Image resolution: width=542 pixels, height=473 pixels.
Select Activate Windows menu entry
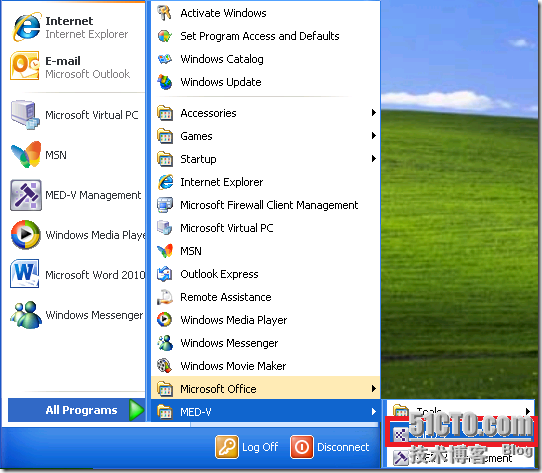[x=265, y=13]
